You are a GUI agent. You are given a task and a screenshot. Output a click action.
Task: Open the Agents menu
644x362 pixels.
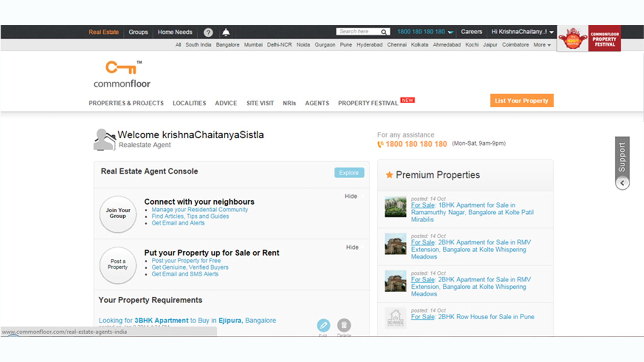click(317, 103)
